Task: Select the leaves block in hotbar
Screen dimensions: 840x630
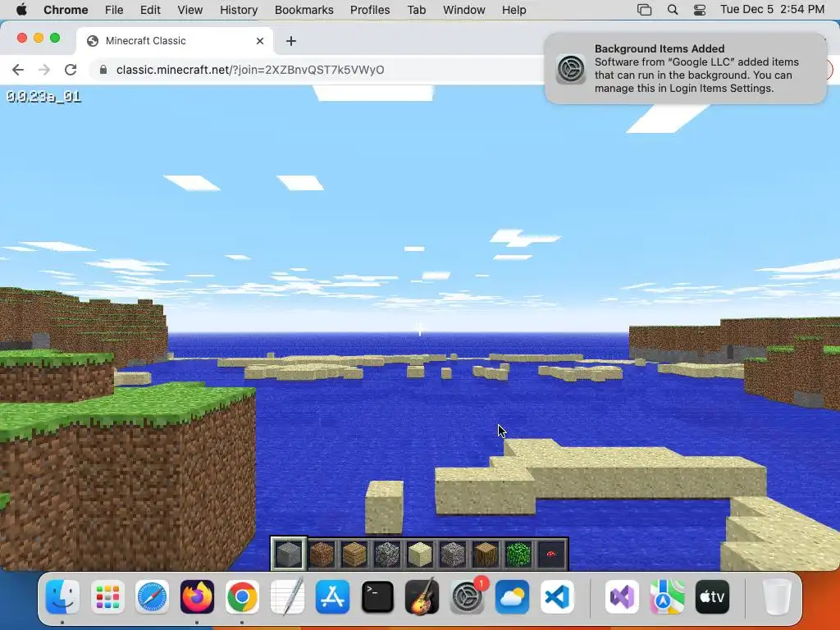Action: tap(518, 554)
